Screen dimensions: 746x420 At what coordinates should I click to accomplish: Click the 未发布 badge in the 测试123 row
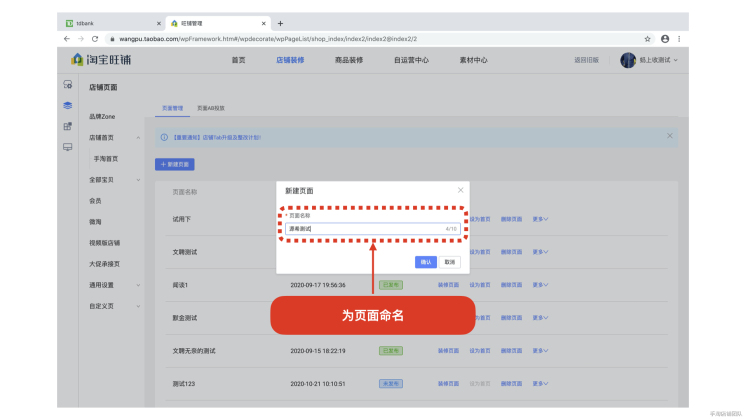pos(391,383)
